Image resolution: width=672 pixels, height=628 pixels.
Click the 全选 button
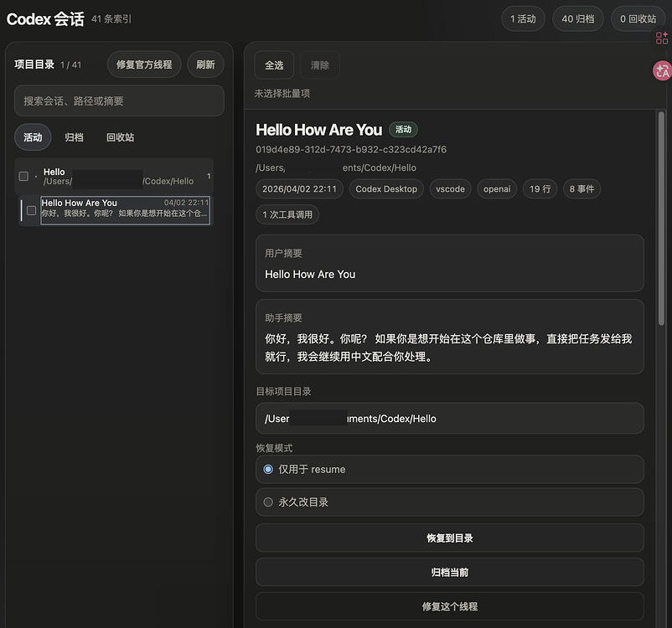pos(274,65)
